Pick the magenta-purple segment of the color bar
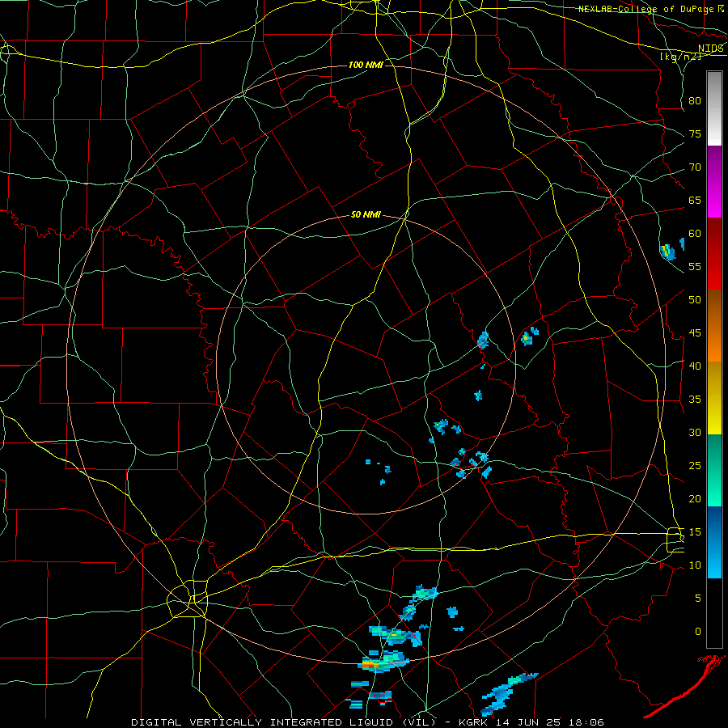The image size is (728, 728). tap(714, 181)
